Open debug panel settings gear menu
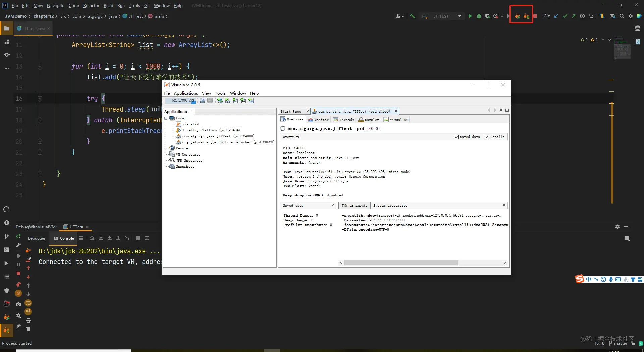644x352 pixels. click(618, 227)
